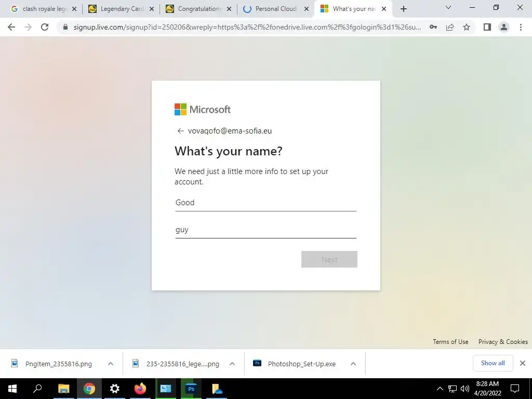
Task: Click the last name field containing guy
Action: point(265,230)
